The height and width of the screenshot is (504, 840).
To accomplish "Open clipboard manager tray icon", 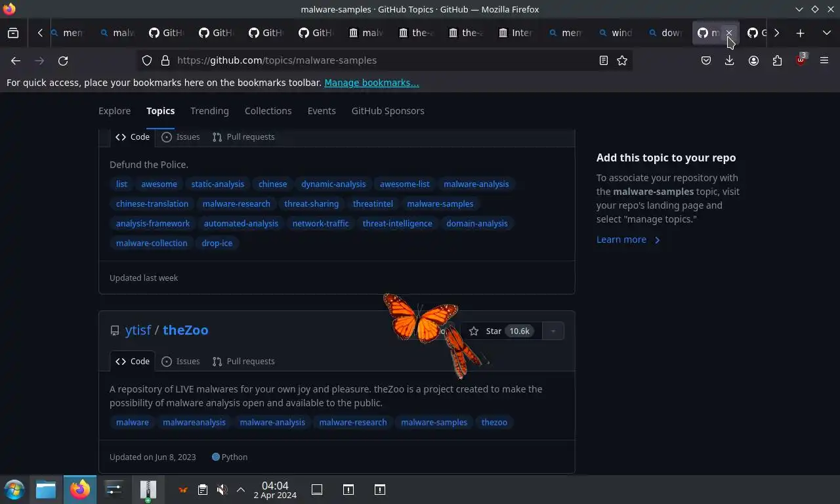I will click(x=203, y=490).
